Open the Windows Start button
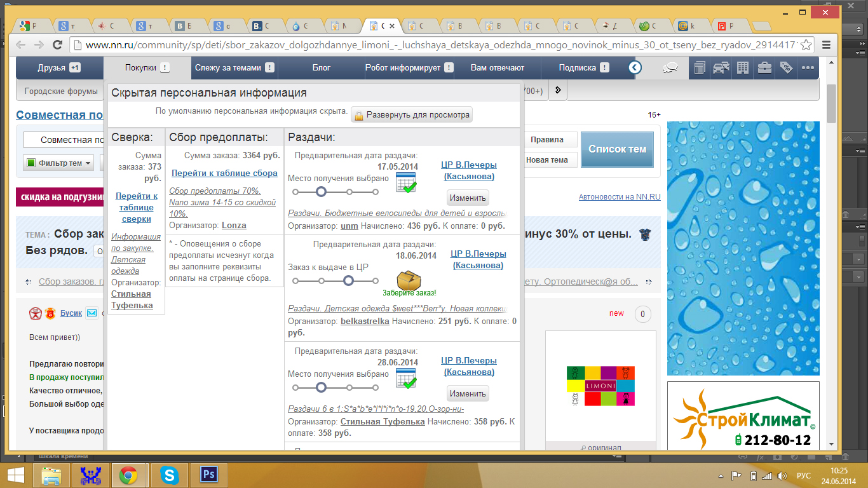 tap(15, 475)
